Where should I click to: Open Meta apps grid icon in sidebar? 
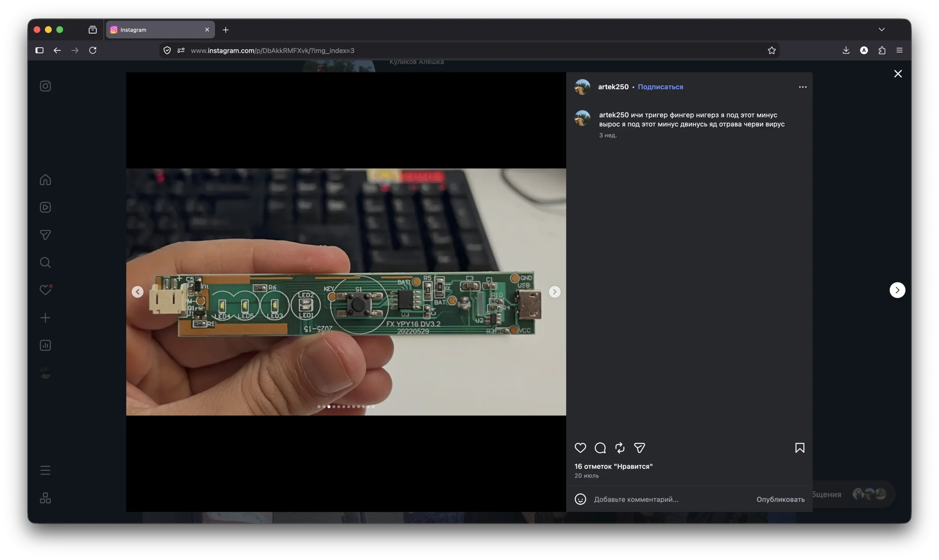coord(45,498)
